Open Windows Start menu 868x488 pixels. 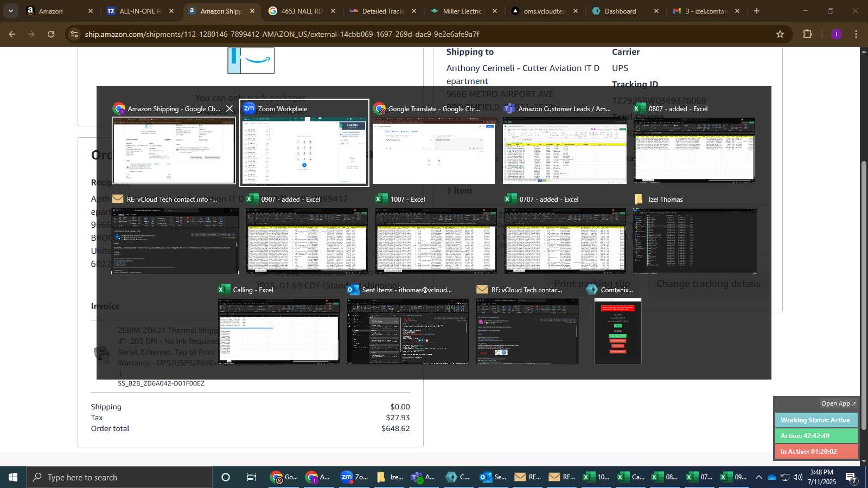click(x=13, y=477)
